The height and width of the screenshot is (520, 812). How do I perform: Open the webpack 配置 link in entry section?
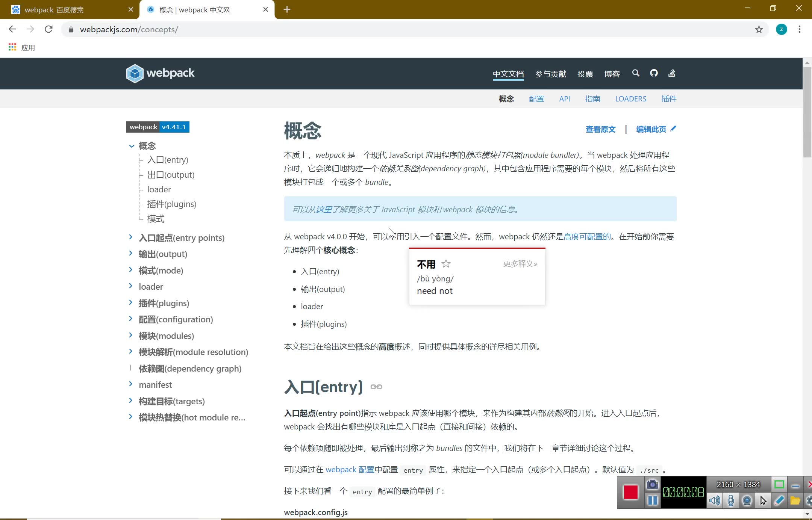pyautogui.click(x=350, y=470)
